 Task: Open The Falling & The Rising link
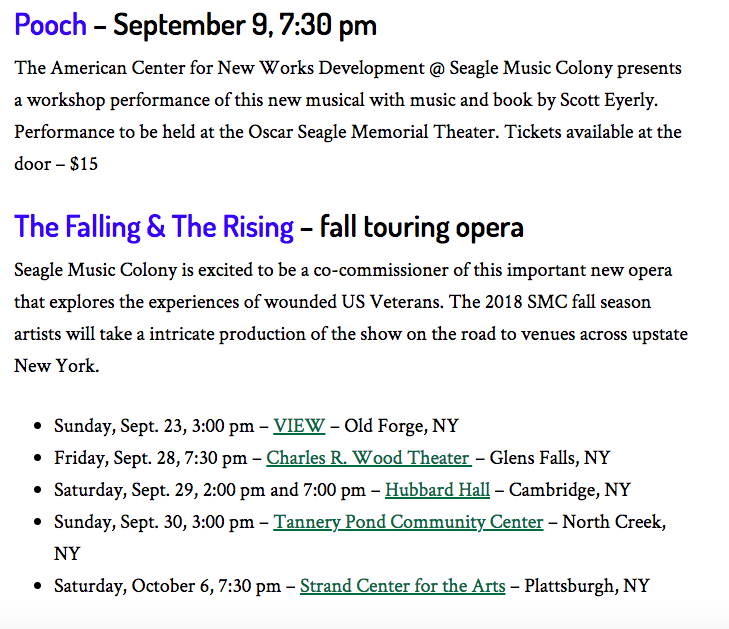pyautogui.click(x=154, y=227)
